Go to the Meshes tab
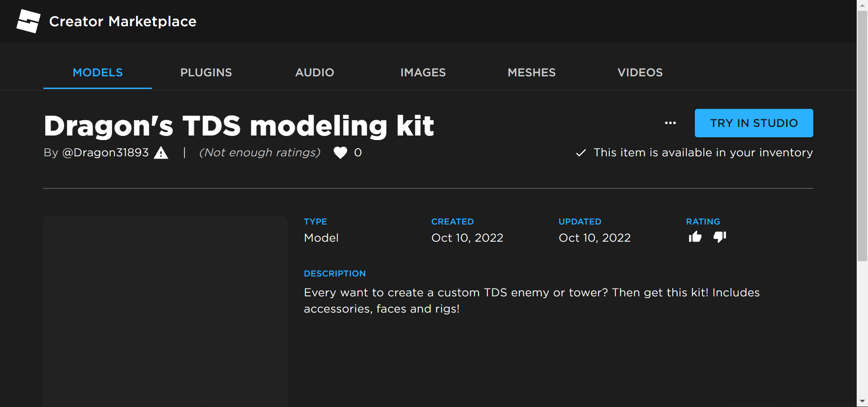Screen dimensions: 868x407 [531, 72]
